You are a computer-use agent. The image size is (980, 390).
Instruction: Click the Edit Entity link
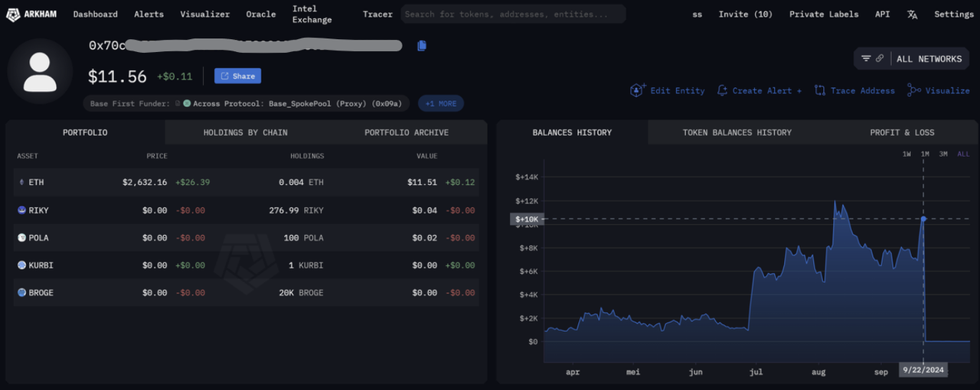(678, 90)
